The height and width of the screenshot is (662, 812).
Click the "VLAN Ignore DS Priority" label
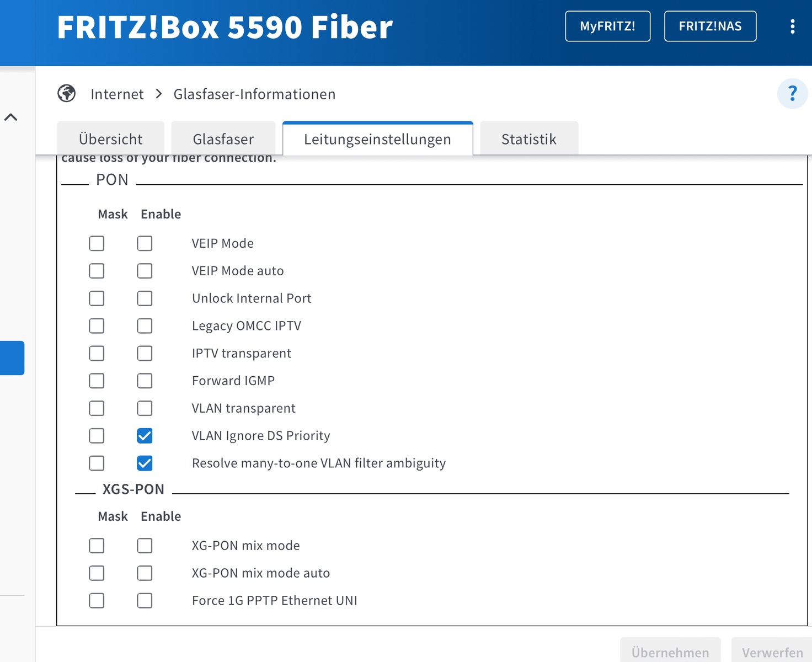(x=261, y=436)
